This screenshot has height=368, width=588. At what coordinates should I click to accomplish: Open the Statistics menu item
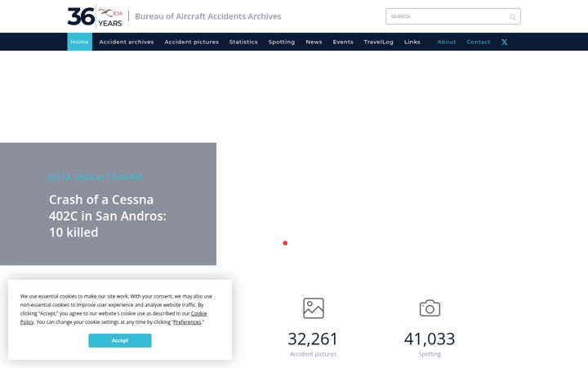pyautogui.click(x=243, y=42)
